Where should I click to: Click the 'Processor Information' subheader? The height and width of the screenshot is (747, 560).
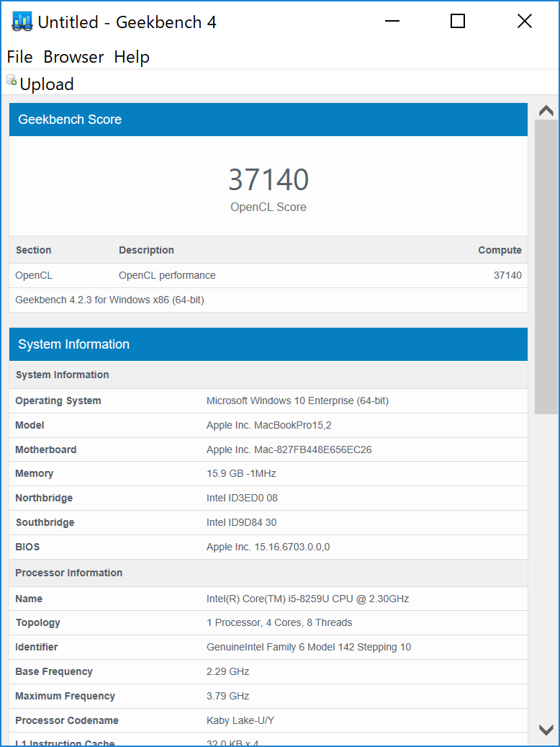click(x=68, y=573)
